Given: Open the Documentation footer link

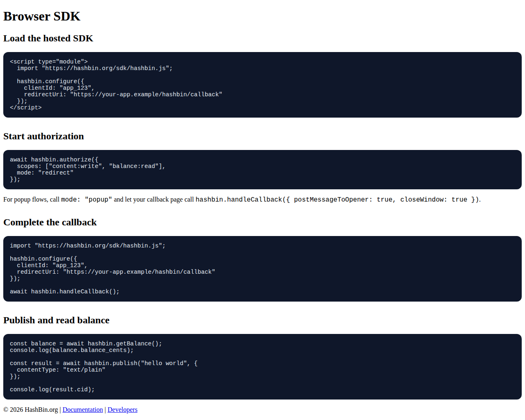Looking at the screenshot, I should coord(82,410).
